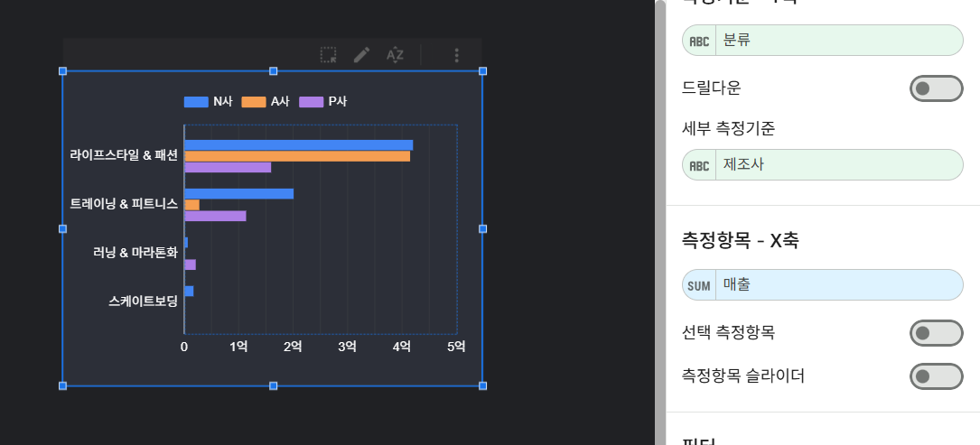
Task: Click the ABC type icon on 분류 field
Action: tap(699, 42)
